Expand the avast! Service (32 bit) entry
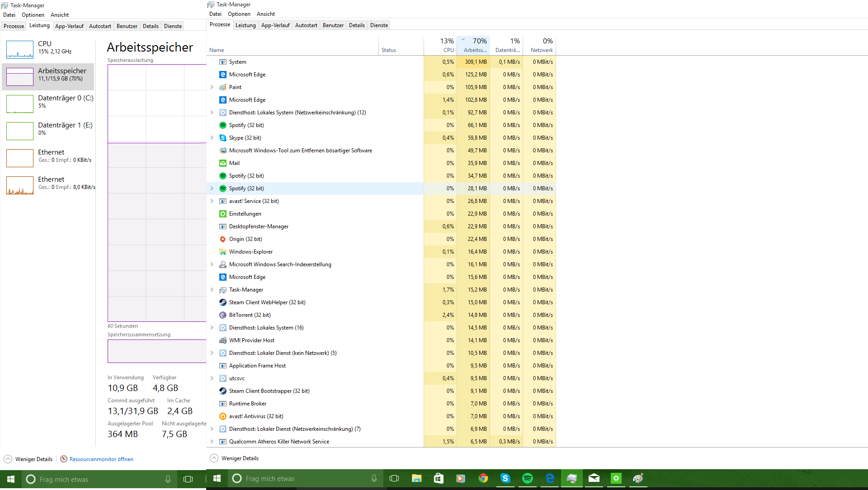 (212, 201)
